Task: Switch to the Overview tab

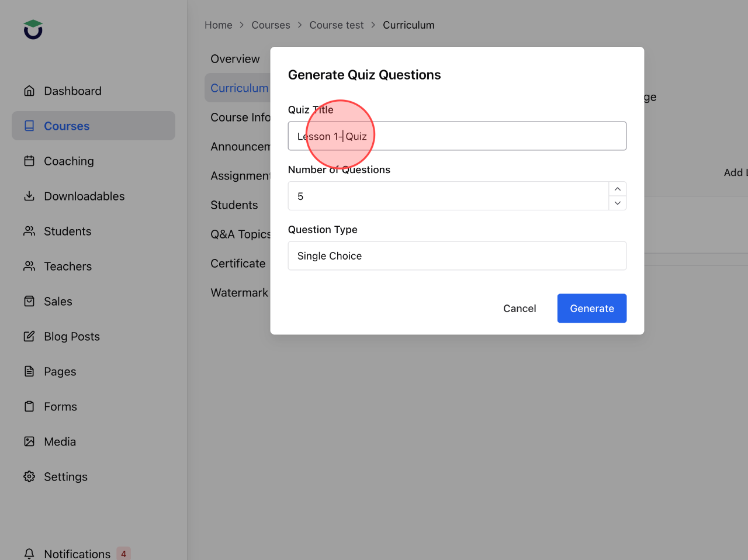Action: 235,58
